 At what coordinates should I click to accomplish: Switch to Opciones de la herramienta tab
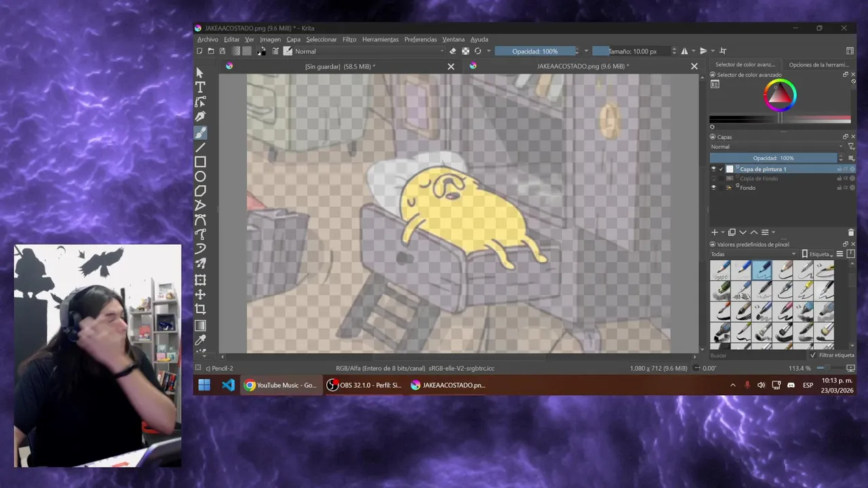(x=818, y=64)
